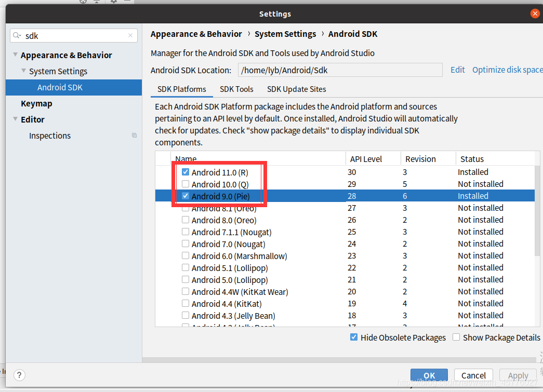The height and width of the screenshot is (392, 543).
Task: Toggle Android 11.0 (R) checkbox
Action: coord(186,172)
